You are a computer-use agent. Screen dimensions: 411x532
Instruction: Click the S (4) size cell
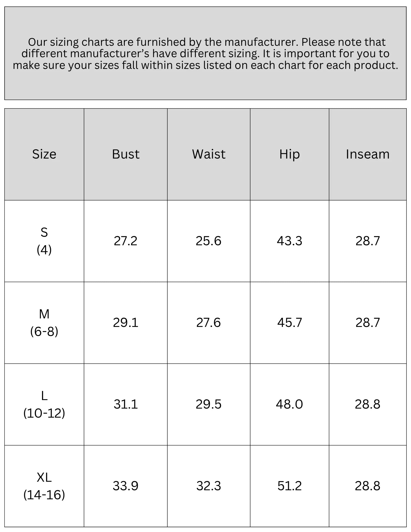pyautogui.click(x=44, y=241)
